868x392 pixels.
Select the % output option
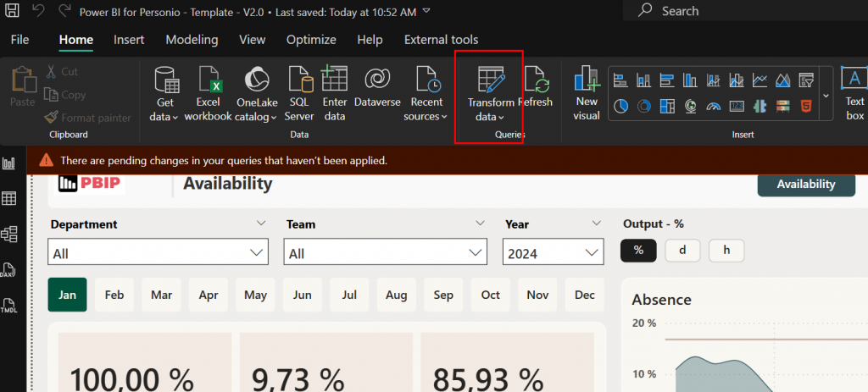[x=638, y=251]
